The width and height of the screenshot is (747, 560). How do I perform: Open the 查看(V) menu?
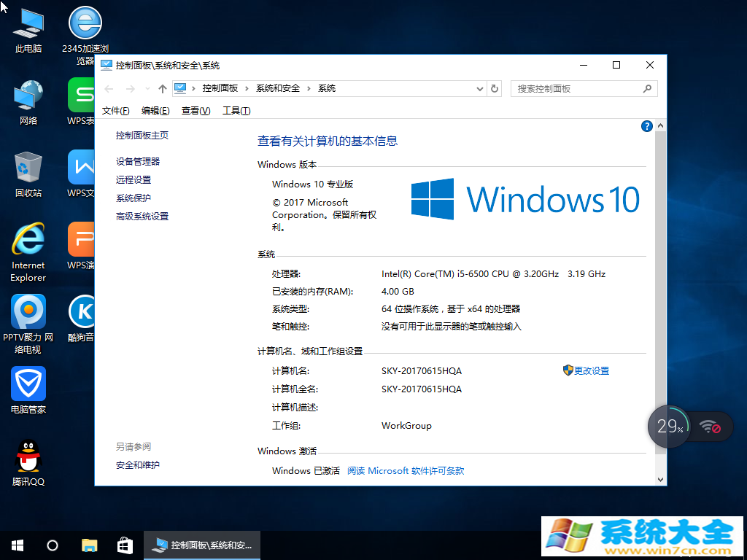tap(196, 111)
